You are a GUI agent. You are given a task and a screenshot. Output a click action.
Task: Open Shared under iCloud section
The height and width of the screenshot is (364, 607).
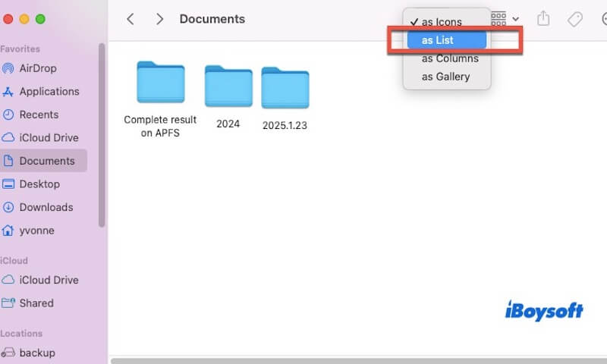click(x=36, y=303)
